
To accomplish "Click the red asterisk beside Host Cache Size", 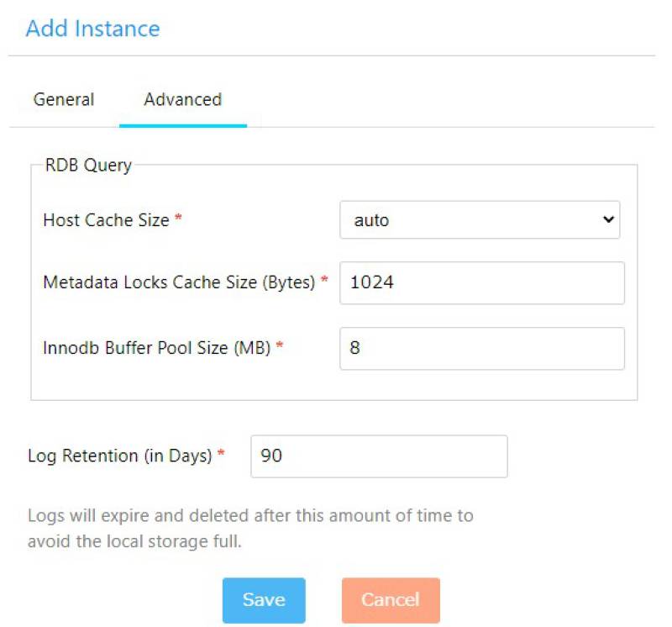I will click(x=178, y=219).
